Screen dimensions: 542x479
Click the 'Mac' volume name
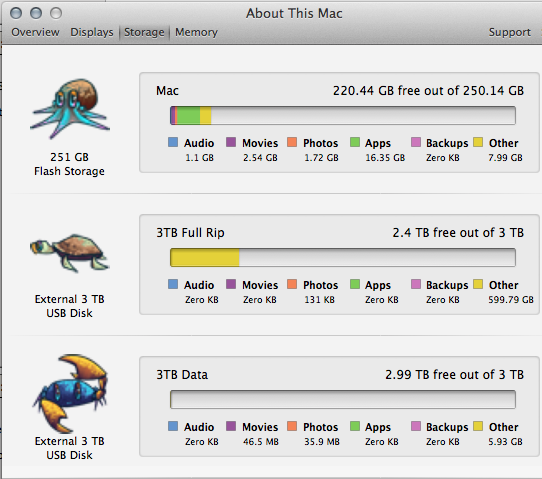(167, 91)
